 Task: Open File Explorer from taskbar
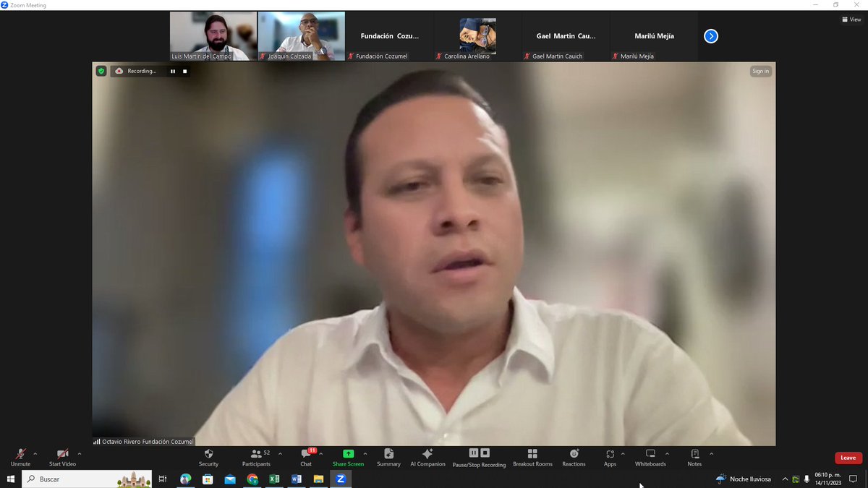point(318,479)
